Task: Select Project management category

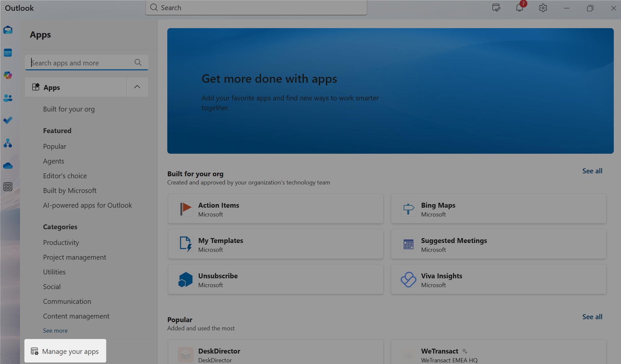Action: [75, 257]
